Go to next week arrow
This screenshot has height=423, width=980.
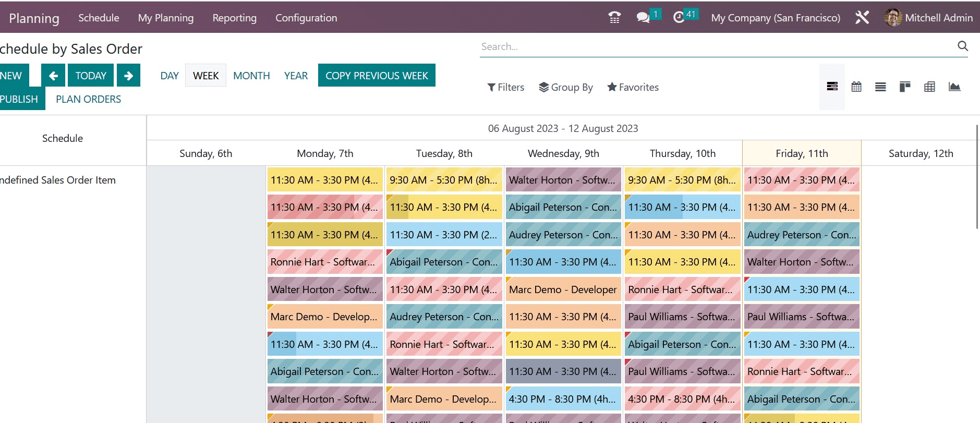point(128,76)
